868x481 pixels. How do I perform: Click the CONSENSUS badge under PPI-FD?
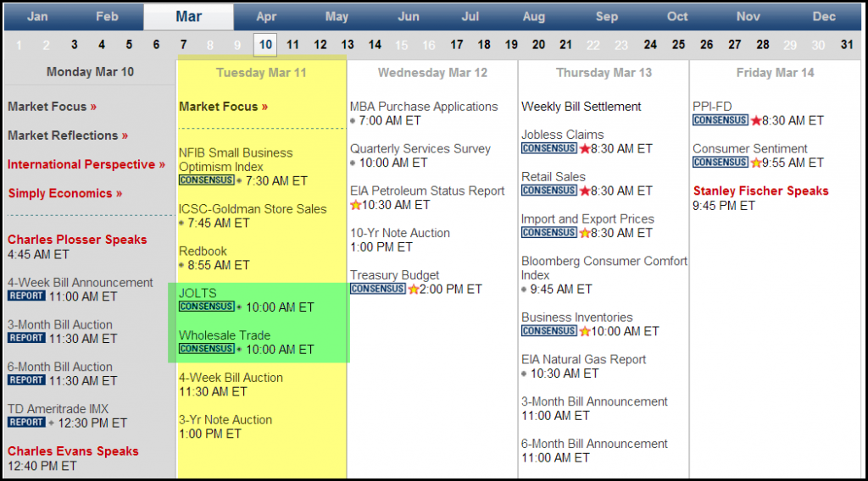click(721, 120)
